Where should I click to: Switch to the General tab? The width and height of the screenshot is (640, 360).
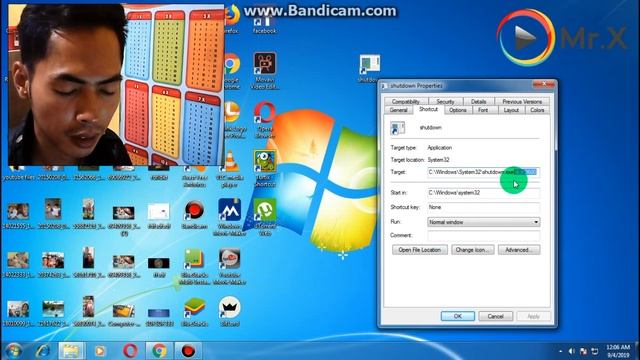398,110
